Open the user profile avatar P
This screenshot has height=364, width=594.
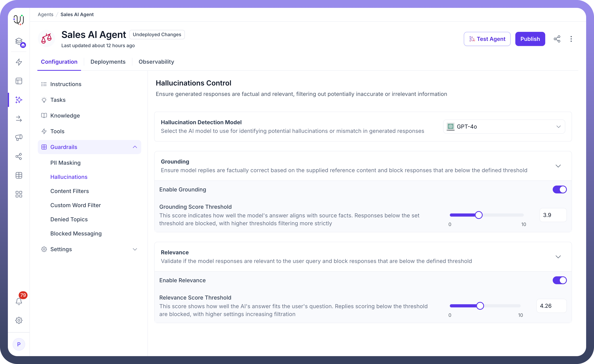coord(19,344)
